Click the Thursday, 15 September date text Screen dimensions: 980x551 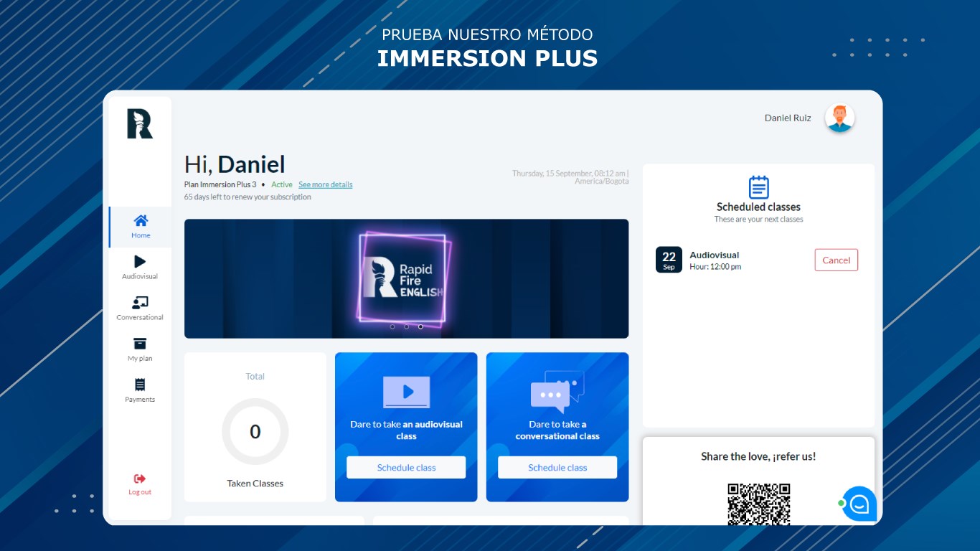coord(570,177)
